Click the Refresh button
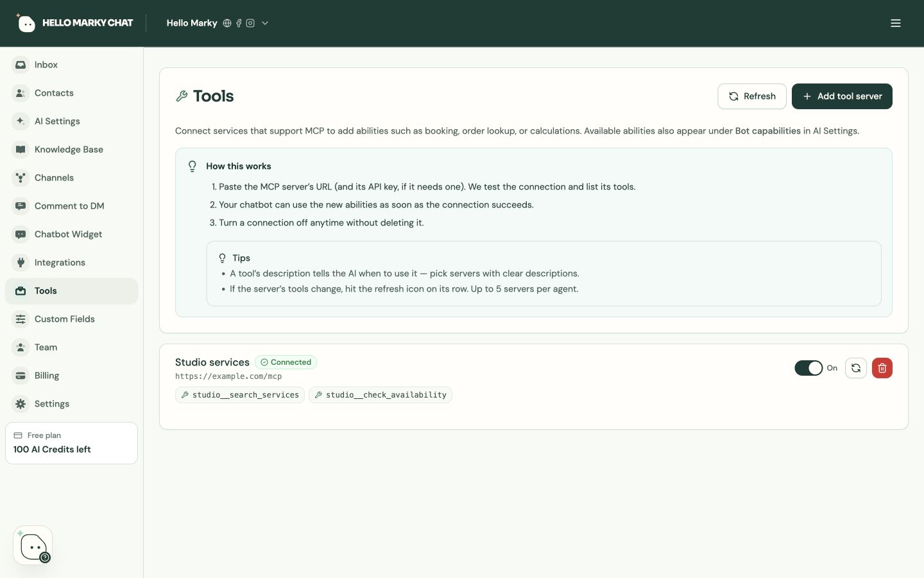The image size is (924, 578). [x=752, y=96]
